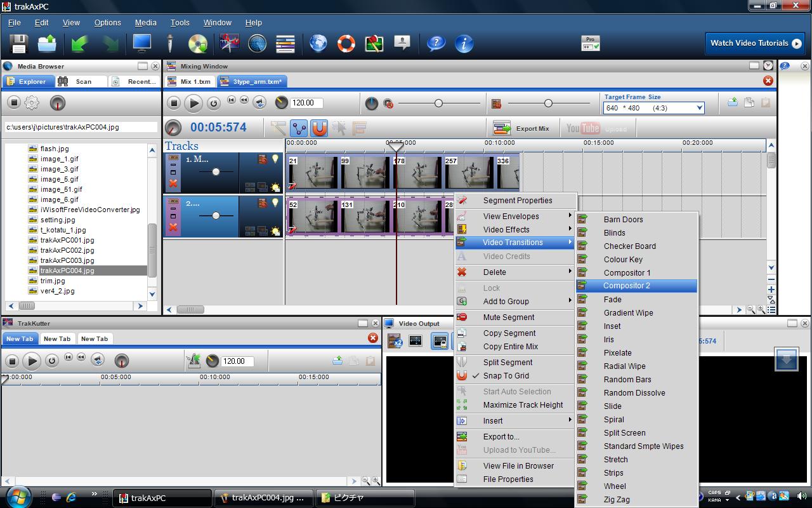This screenshot has width=812, height=508.
Task: Click the track 1 volume slider knob
Action: [216, 172]
